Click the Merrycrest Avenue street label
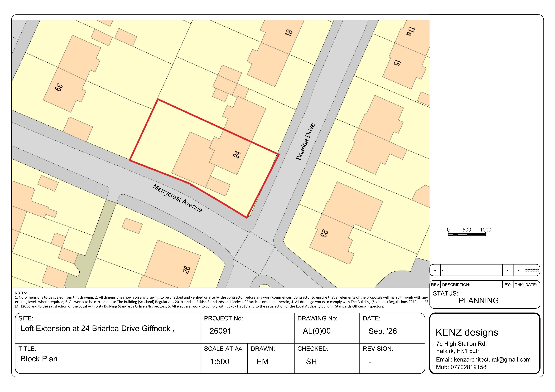 click(x=177, y=198)
